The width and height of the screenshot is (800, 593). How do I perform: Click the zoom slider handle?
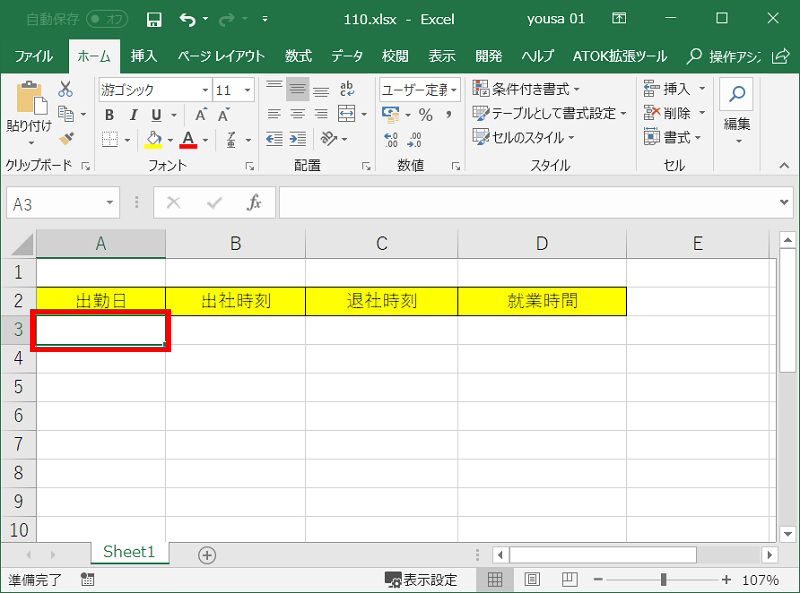click(663, 579)
